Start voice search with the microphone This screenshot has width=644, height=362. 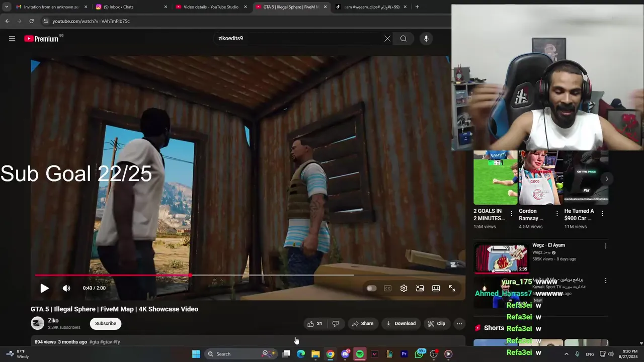(x=426, y=38)
